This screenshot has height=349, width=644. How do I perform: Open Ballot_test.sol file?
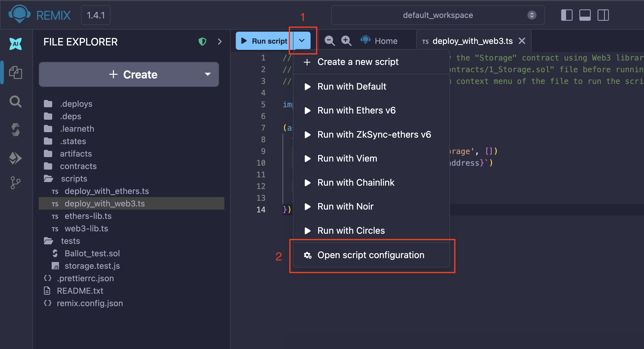[86, 253]
